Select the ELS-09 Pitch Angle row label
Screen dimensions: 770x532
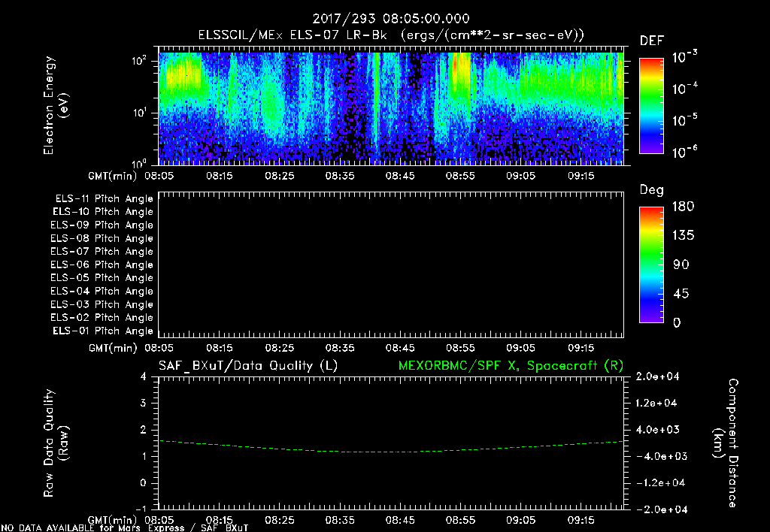coord(102,225)
